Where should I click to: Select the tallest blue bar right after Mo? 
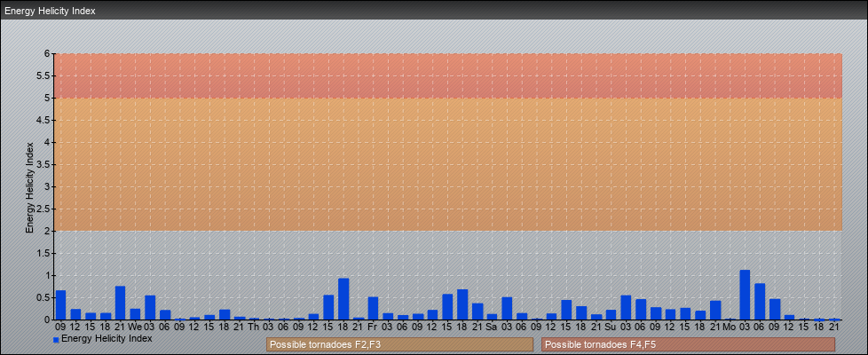(x=745, y=295)
